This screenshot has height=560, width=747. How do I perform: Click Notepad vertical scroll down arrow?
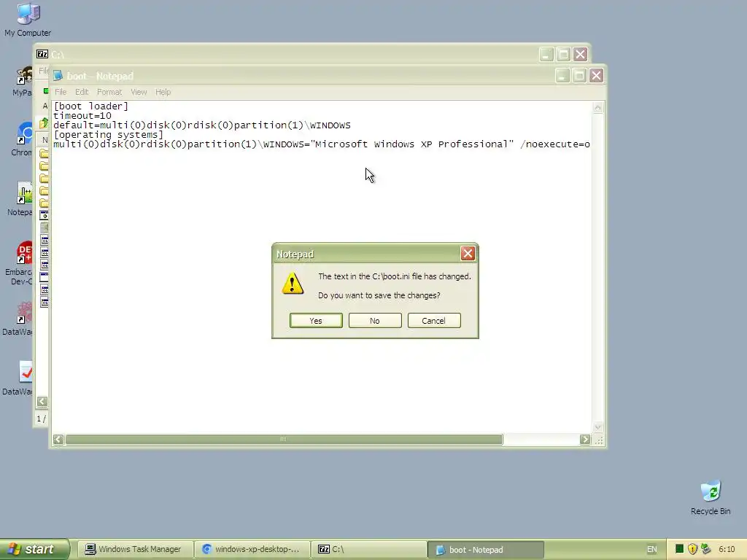pyautogui.click(x=597, y=427)
